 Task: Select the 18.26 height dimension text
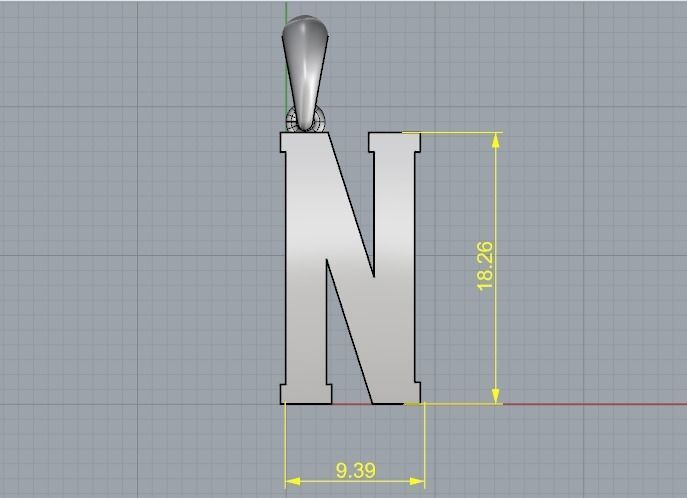click(x=485, y=265)
